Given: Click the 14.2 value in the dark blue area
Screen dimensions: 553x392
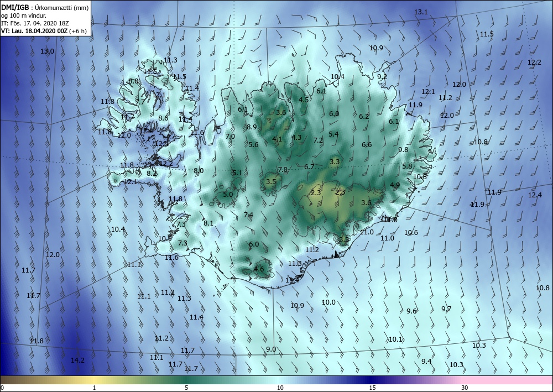Looking at the screenshot, I should pos(77,360).
